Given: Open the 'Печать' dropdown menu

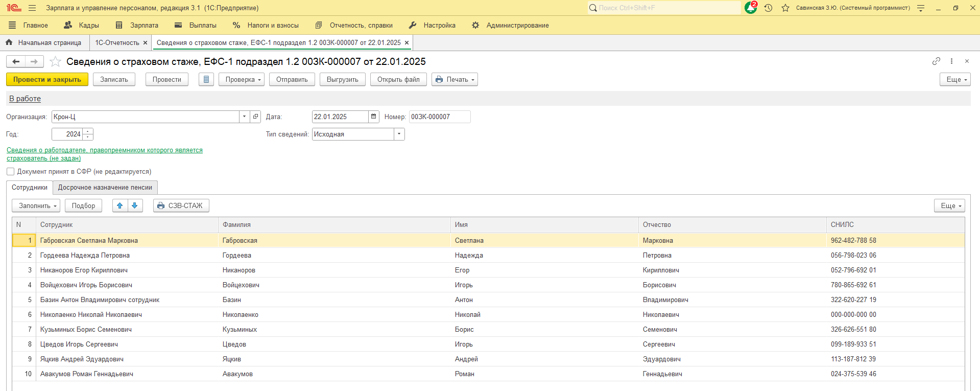Looking at the screenshot, I should click(x=455, y=80).
